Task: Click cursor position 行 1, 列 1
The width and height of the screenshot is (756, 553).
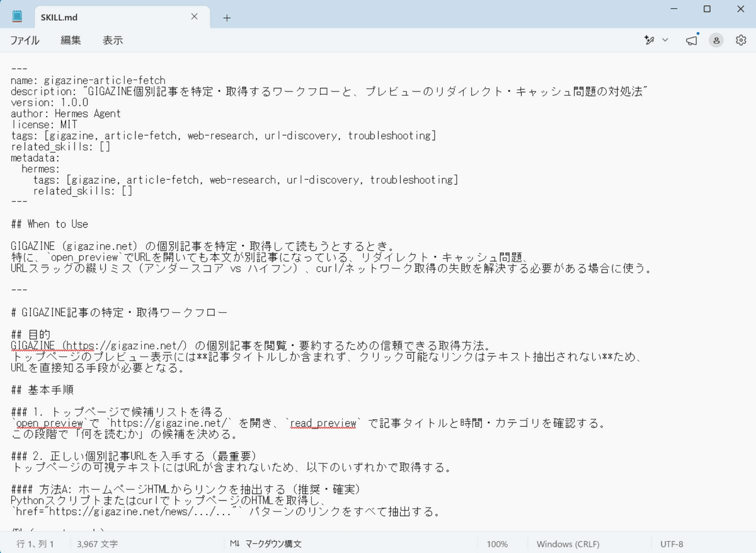Action: pos(36,544)
